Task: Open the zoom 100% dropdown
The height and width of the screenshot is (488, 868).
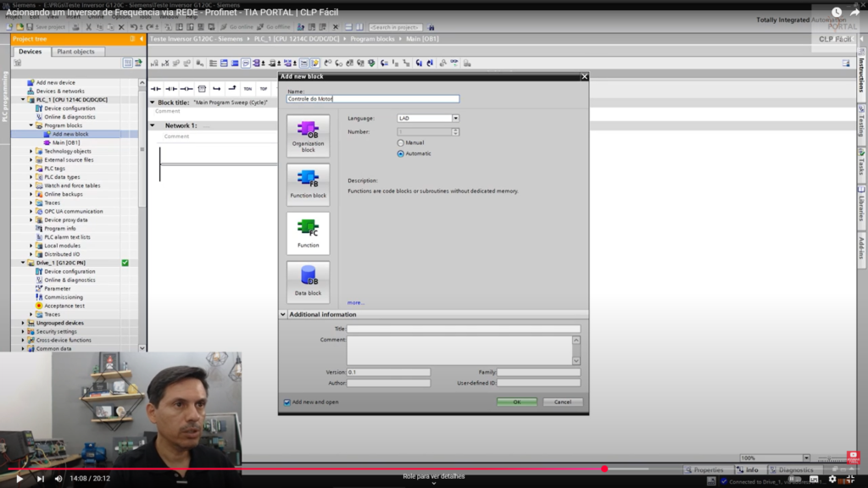Action: click(x=806, y=458)
